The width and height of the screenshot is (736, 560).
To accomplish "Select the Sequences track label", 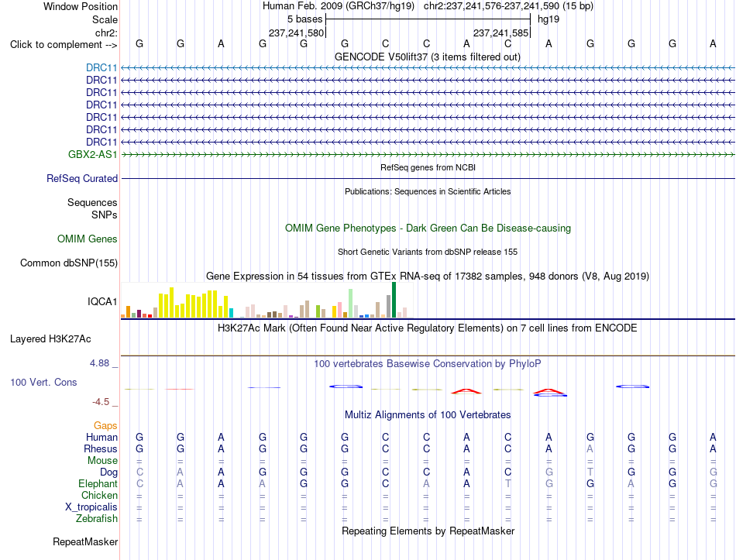I will [92, 202].
